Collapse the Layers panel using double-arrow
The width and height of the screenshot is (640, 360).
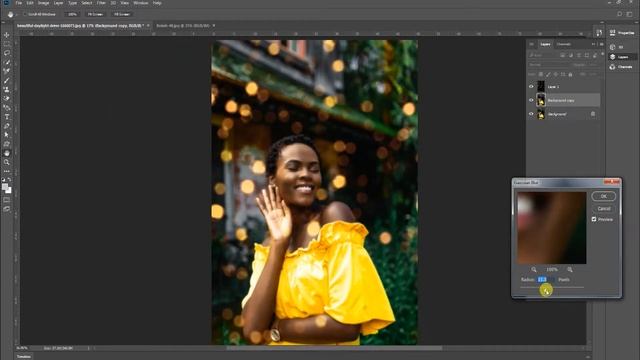(593, 44)
